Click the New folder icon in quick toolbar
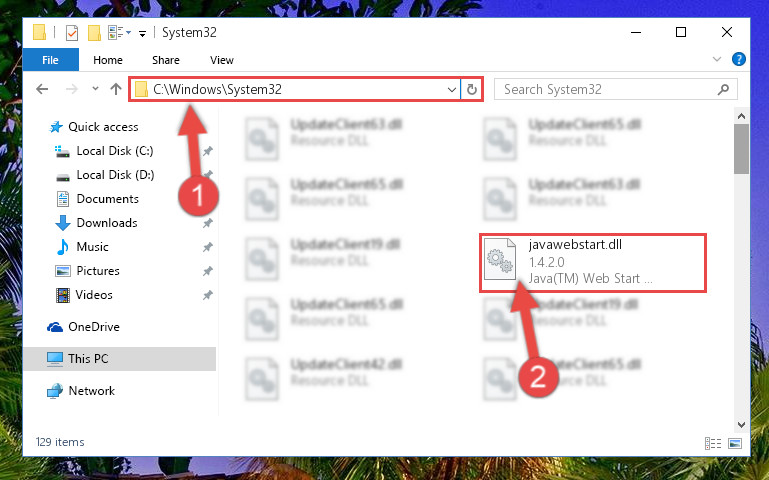This screenshot has height=480, width=769. tap(94, 33)
